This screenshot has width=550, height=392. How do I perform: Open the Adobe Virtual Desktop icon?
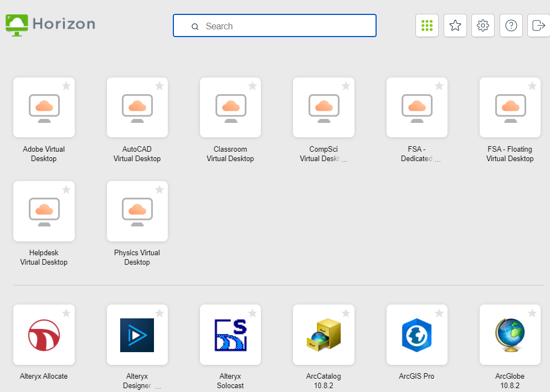44,107
